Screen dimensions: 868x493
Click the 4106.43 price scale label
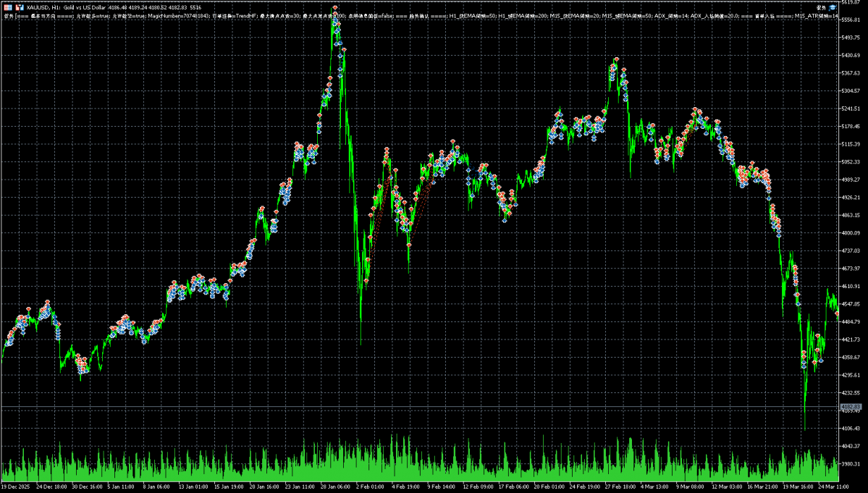tap(851, 428)
